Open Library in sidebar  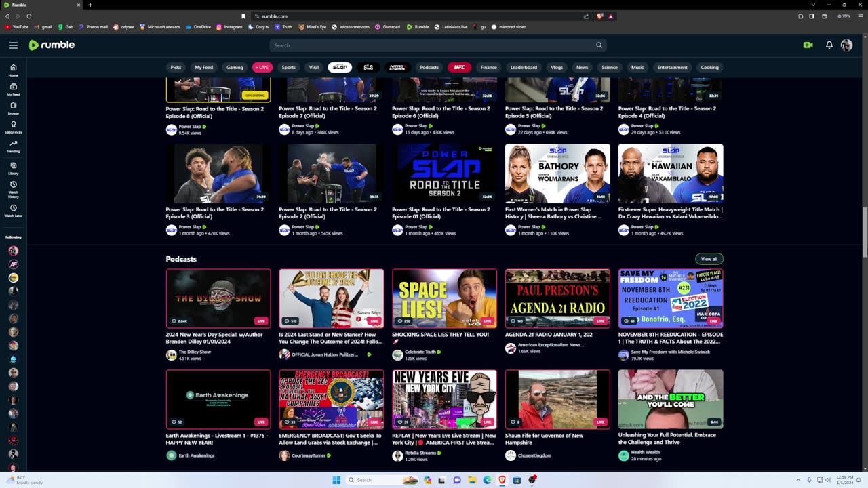[x=13, y=168]
